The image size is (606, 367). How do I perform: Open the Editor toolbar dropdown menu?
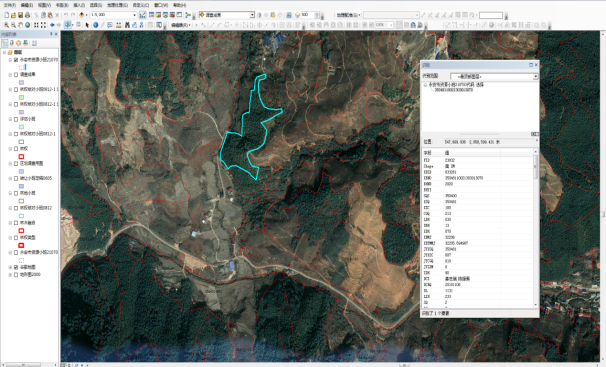coord(181,25)
